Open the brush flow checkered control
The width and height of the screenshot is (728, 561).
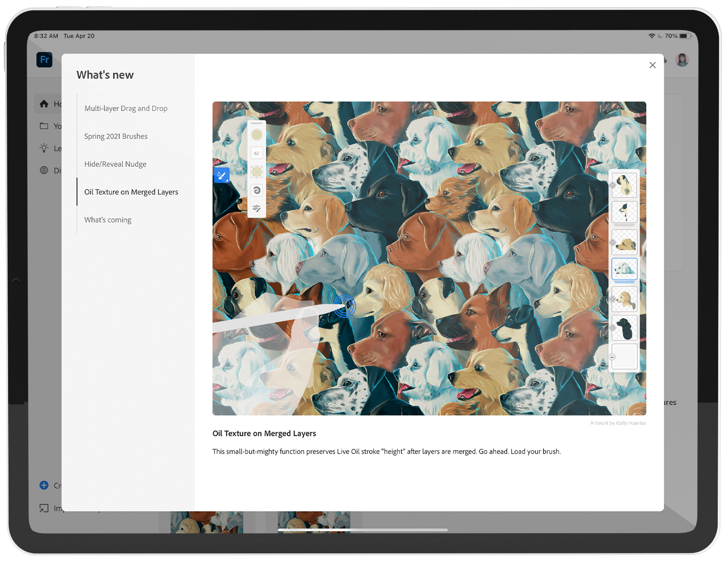click(257, 171)
